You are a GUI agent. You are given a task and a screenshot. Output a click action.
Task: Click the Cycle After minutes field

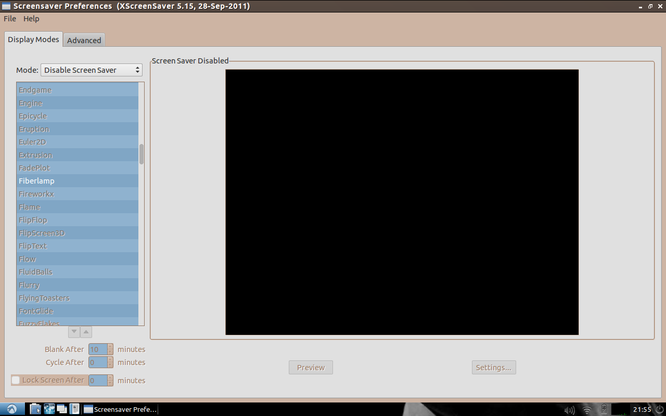click(98, 362)
